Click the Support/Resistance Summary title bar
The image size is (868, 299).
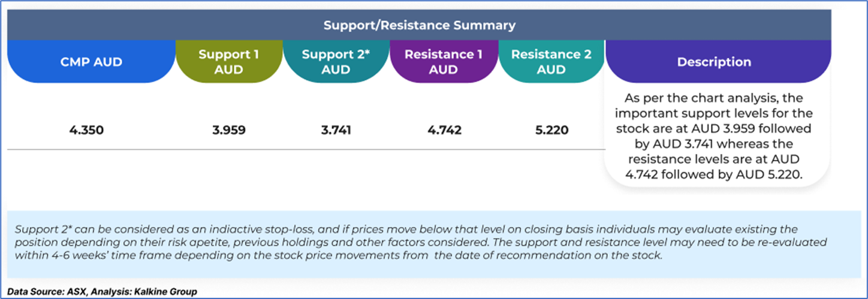(419, 25)
